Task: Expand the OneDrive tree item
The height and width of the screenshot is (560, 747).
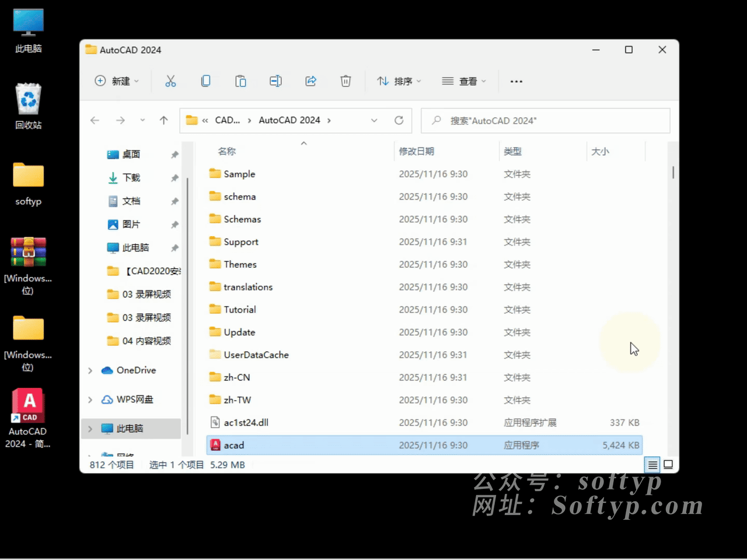Action: [90, 370]
